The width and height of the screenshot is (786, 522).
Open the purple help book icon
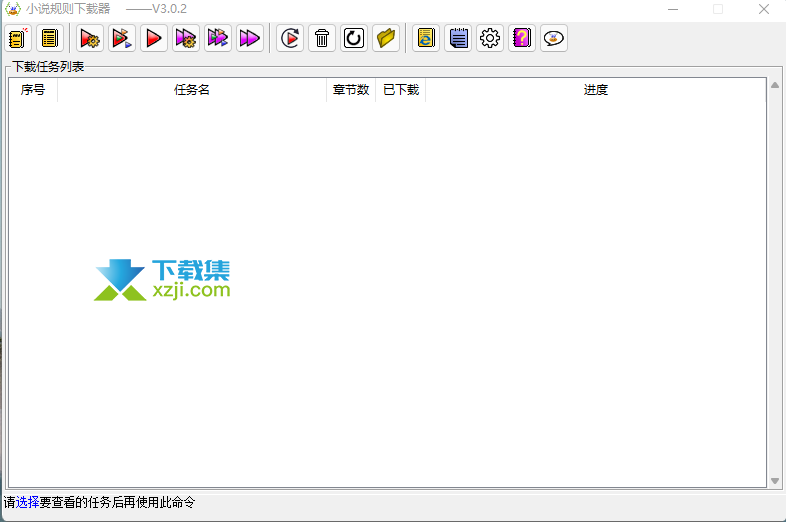522,38
